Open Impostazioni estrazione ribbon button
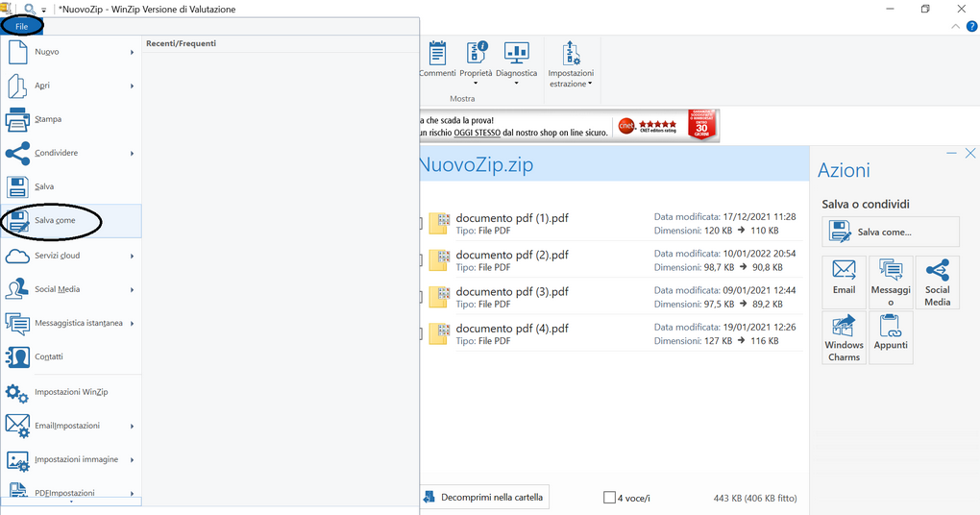Image resolution: width=980 pixels, height=515 pixels. 571,63
